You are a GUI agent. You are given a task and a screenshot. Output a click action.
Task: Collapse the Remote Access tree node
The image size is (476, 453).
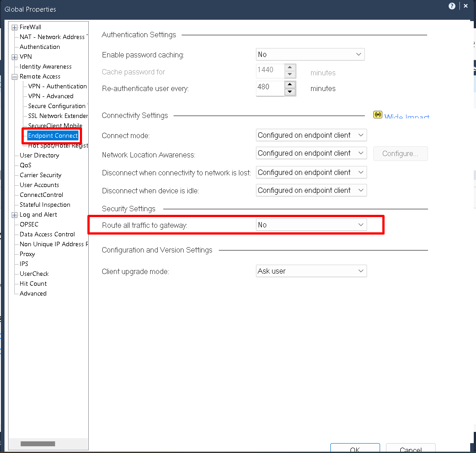pyautogui.click(x=14, y=76)
